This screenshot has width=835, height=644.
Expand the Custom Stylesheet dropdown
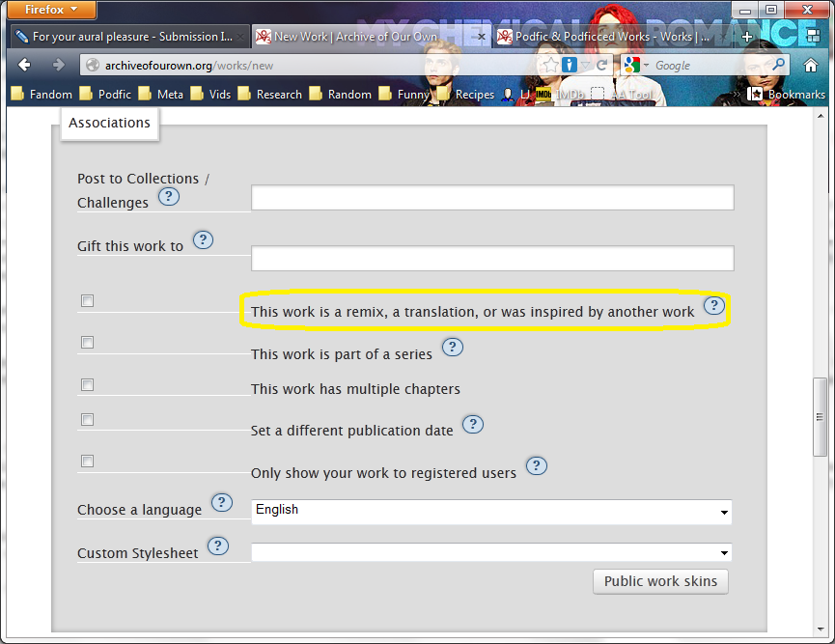pyautogui.click(x=490, y=552)
